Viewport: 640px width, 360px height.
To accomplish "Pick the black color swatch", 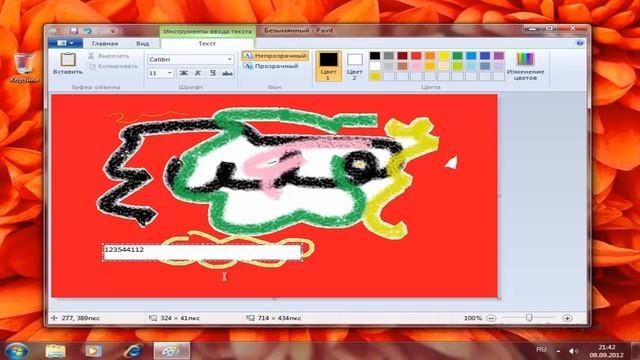I will (375, 56).
